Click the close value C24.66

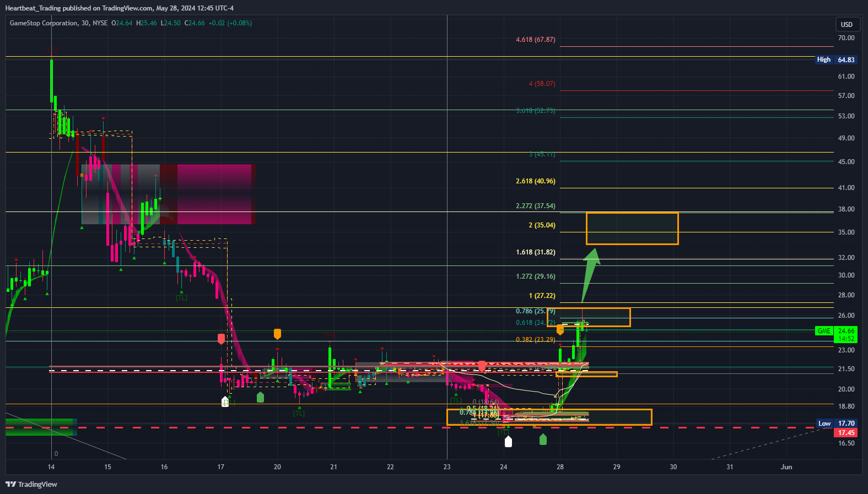195,23
